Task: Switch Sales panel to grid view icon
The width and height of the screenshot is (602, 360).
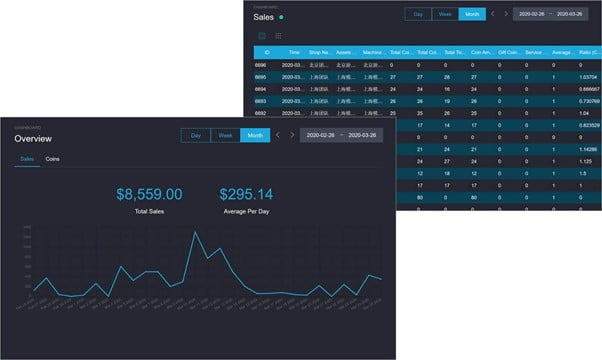Action: click(278, 36)
